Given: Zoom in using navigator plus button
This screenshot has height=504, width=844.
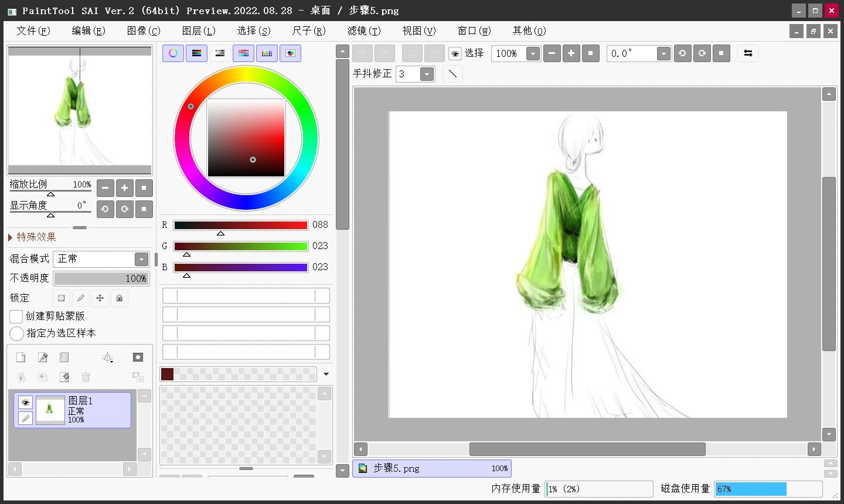Looking at the screenshot, I should click(x=124, y=188).
